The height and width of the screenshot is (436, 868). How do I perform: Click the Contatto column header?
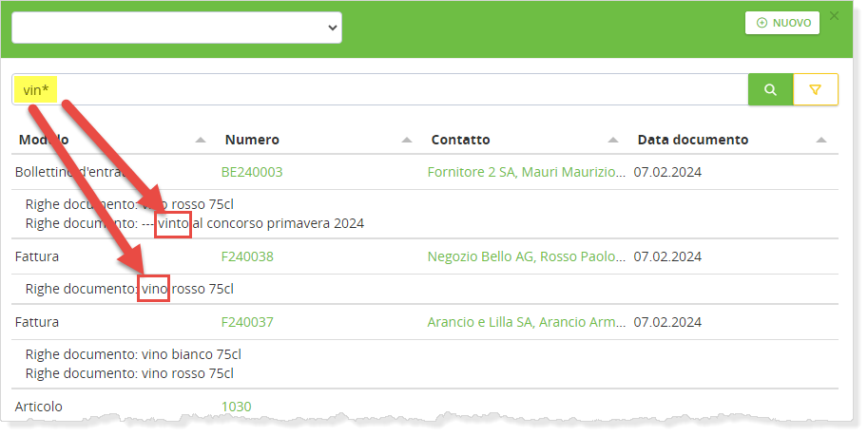click(461, 140)
